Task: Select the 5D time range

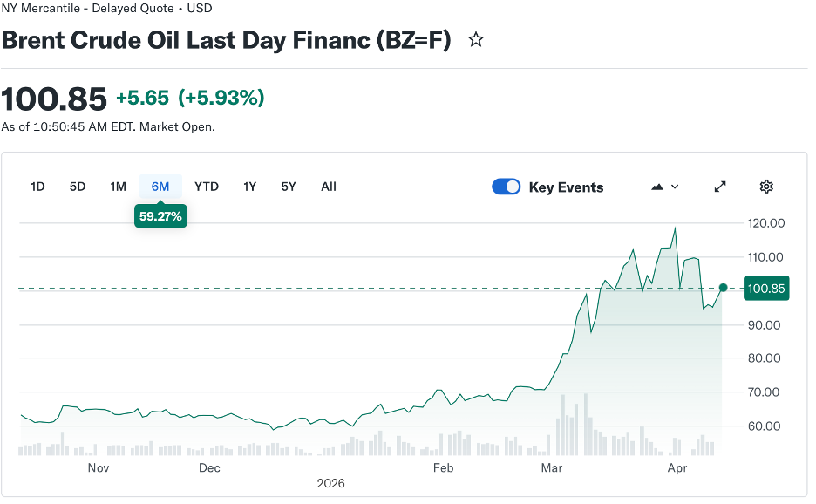Action: 78,187
